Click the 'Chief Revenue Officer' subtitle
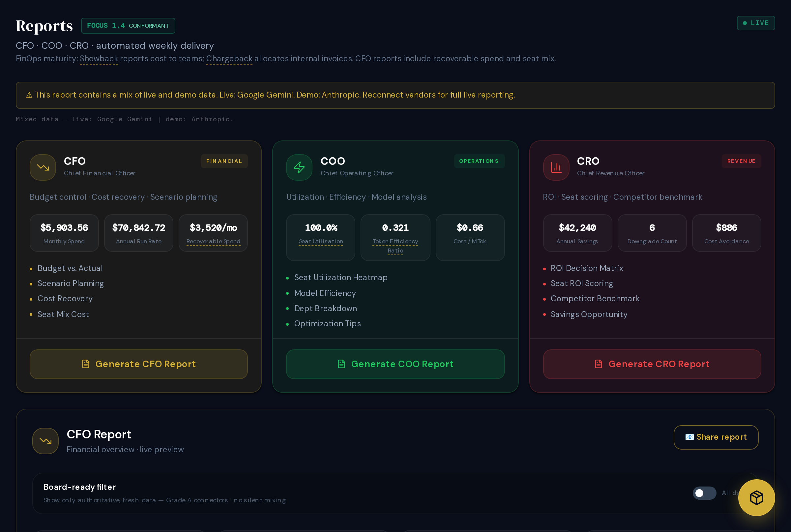The width and height of the screenshot is (791, 532). coord(610,173)
